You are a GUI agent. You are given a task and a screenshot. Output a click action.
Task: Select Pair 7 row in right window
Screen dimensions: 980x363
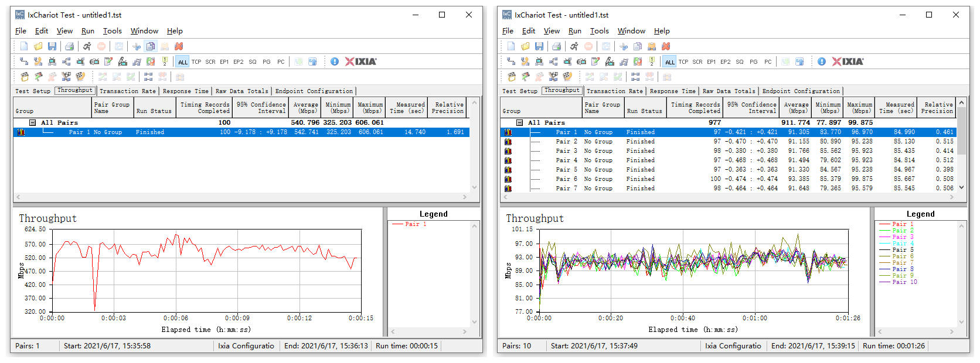(x=728, y=189)
